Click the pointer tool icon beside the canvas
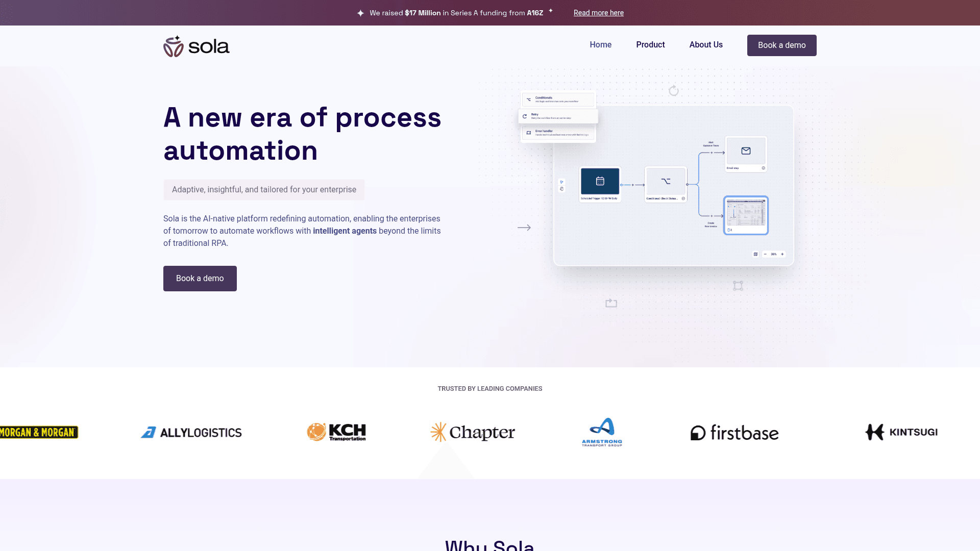This screenshot has width=980, height=551. 561,182
